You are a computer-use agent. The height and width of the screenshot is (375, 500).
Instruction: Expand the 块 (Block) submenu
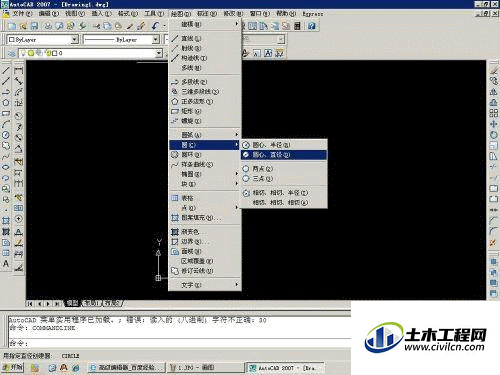pyautogui.click(x=205, y=184)
